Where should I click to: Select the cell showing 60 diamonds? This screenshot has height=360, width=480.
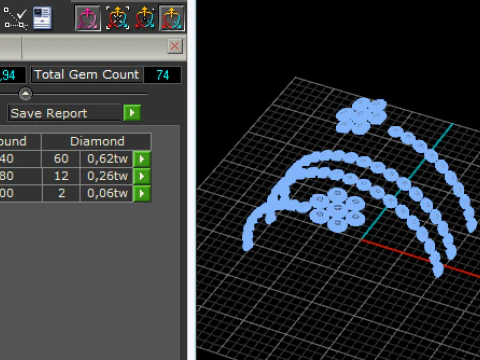(x=61, y=159)
